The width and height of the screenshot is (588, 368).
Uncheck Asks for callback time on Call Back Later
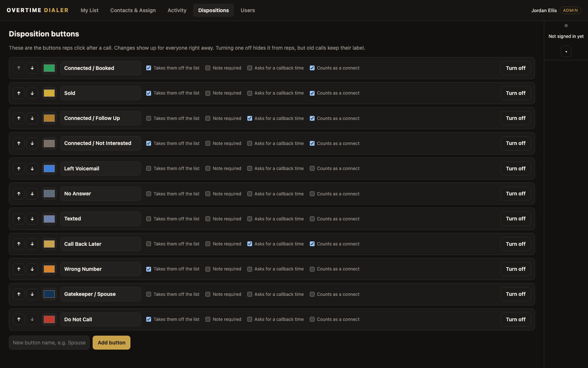250,244
